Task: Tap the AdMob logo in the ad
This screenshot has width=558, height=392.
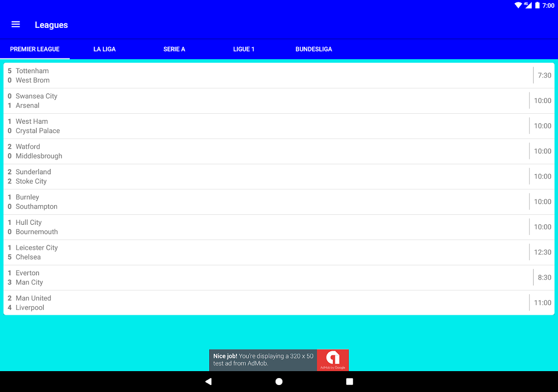Action: point(333,360)
